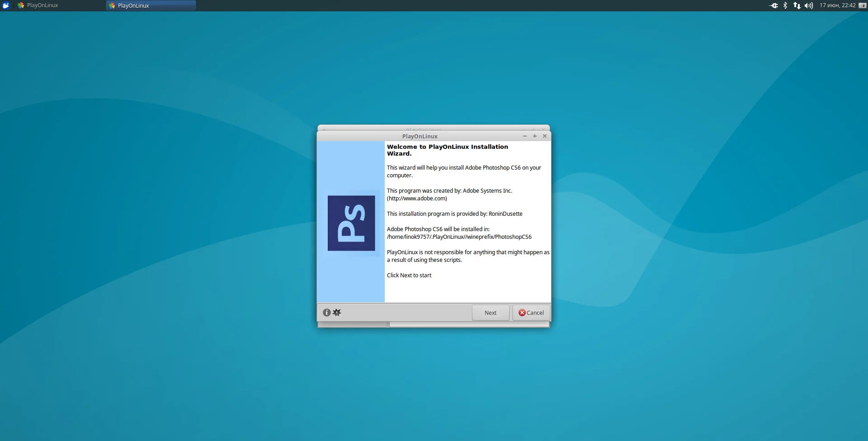Click 'This program was created by: Adobe Systems Inc.'

click(449, 191)
